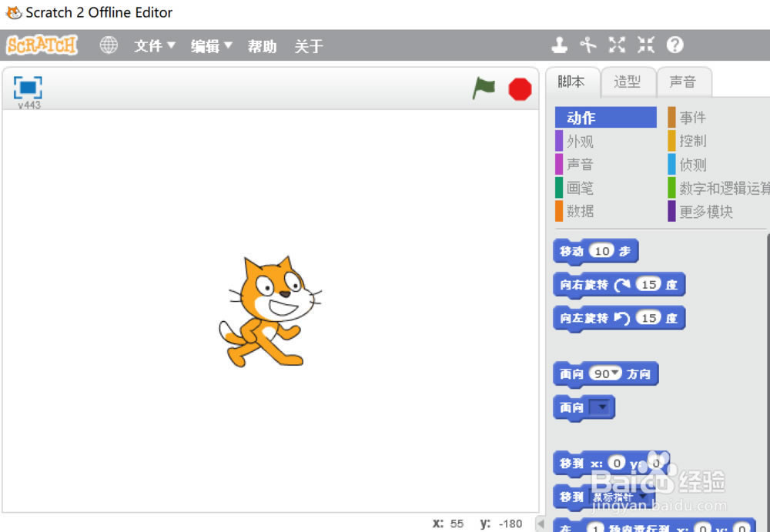This screenshot has width=770, height=532.
Task: Open the empty 面向 target dropdown
Action: [x=601, y=407]
